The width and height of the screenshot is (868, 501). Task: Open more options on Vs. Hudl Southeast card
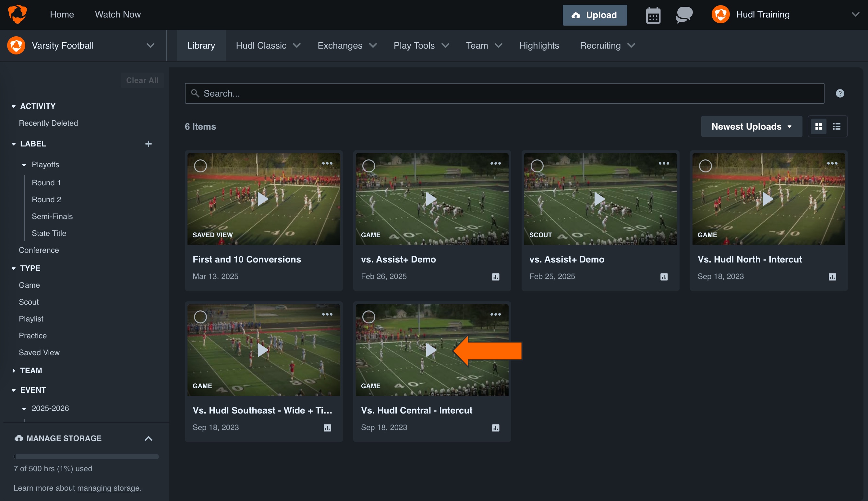(x=327, y=314)
